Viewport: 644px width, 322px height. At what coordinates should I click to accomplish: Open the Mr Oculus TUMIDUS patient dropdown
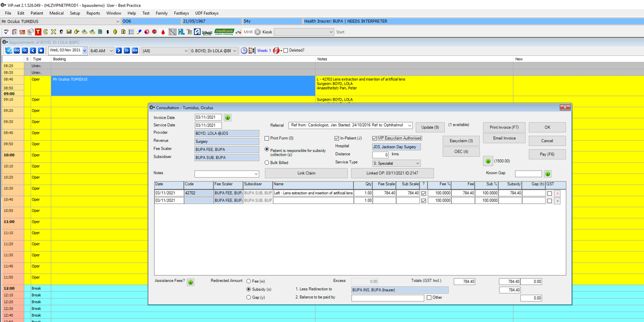(117, 21)
